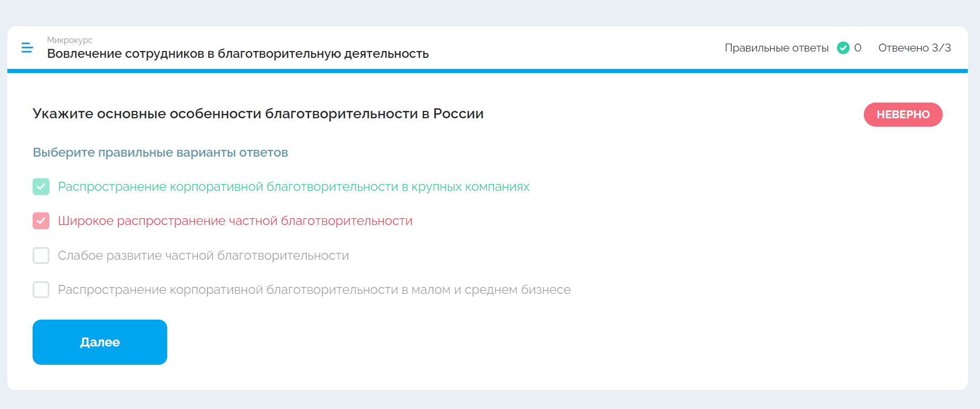Open the hamburger menu icon
The width and height of the screenshot is (980, 409).
(x=27, y=48)
